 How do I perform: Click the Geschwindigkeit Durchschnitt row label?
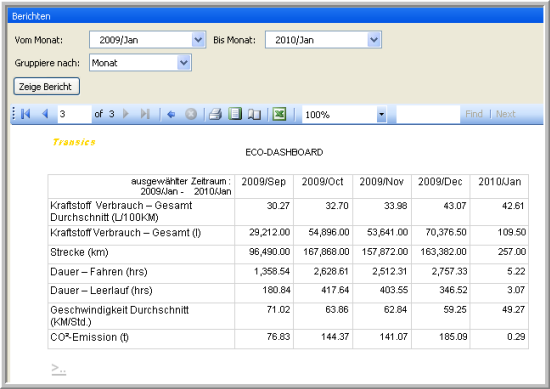120,316
